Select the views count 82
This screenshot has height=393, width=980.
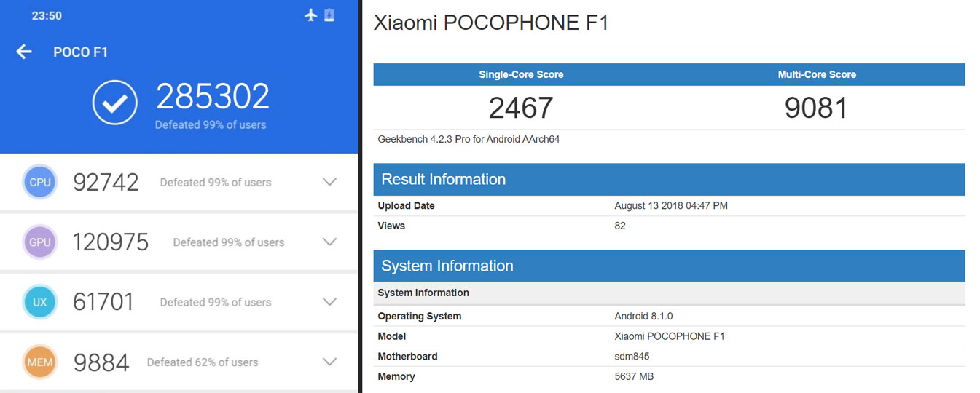click(x=620, y=226)
